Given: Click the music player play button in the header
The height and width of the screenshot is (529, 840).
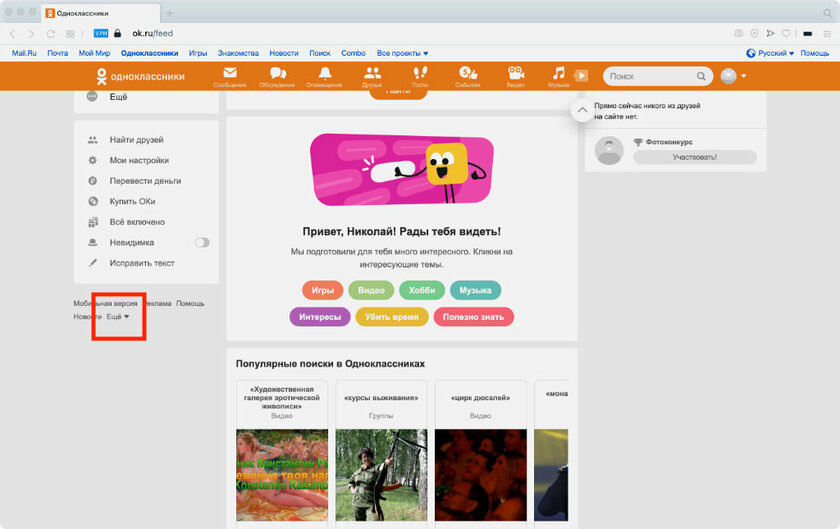Looking at the screenshot, I should click(581, 76).
